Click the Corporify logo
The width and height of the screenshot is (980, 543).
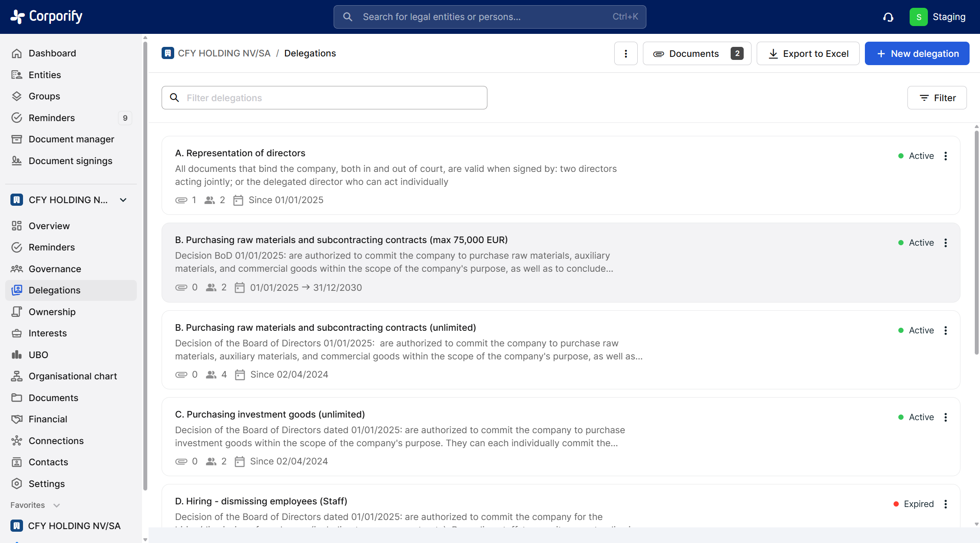pos(46,16)
